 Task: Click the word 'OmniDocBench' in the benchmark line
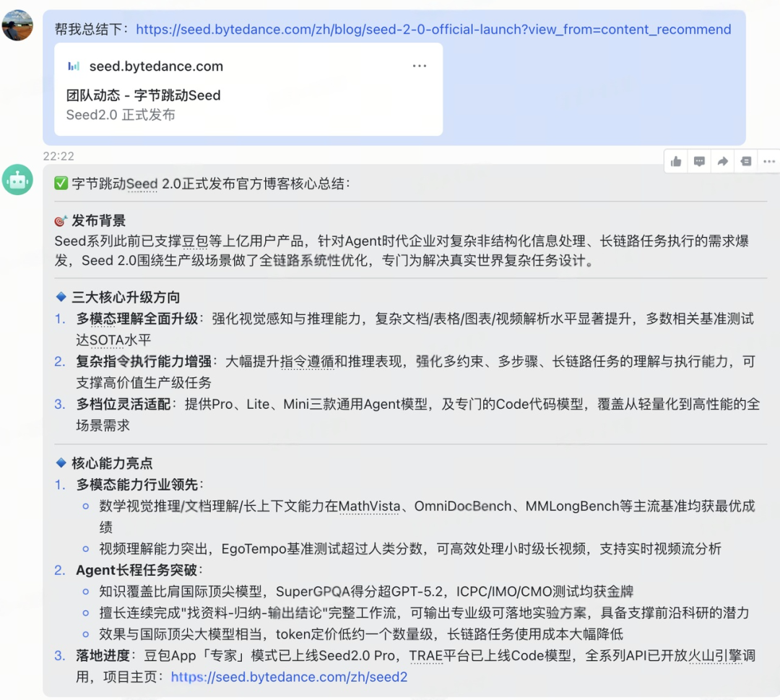[x=463, y=506]
